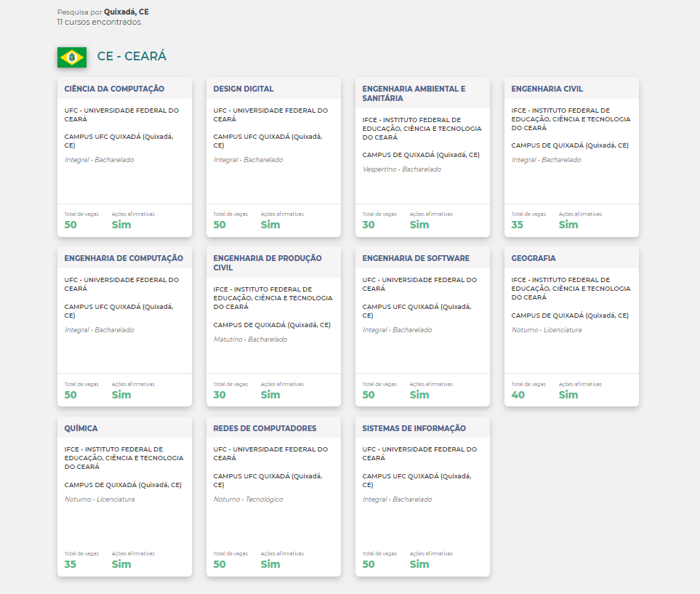
Task: Open Engenharia de Produção Civil card
Action: (267, 262)
